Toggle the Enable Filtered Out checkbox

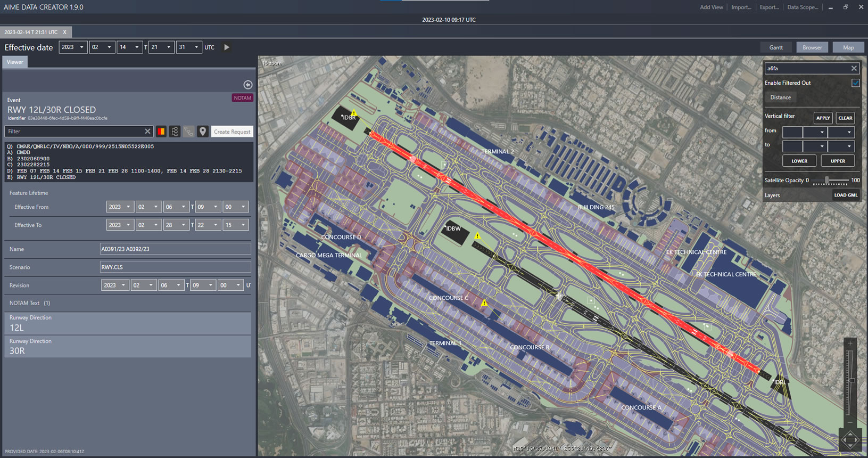855,83
